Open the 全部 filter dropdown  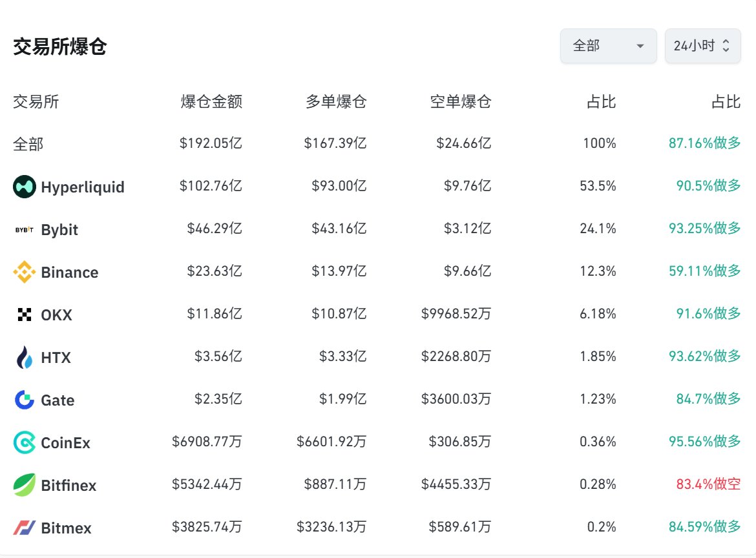tap(608, 46)
